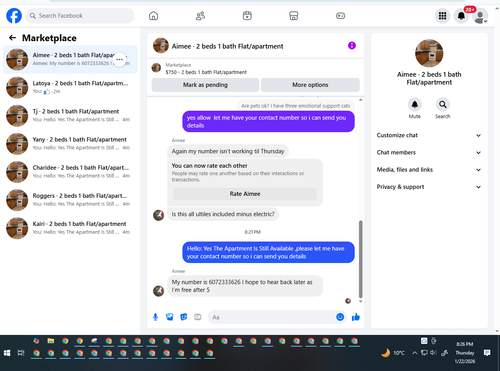Open the Windows Start button
The image size is (500, 371).
7,353
